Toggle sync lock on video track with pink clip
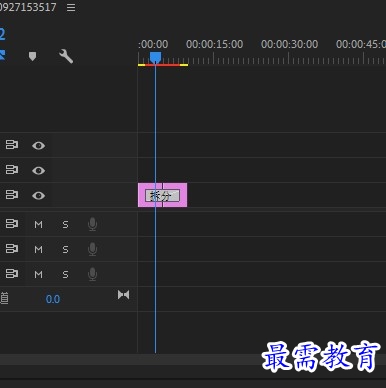This screenshot has height=388, width=386. pos(12,195)
